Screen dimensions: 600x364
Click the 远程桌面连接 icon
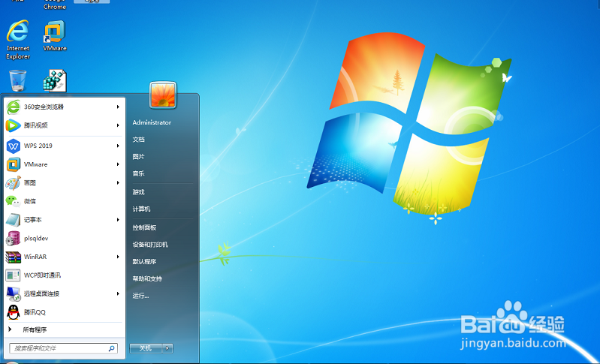click(14, 293)
